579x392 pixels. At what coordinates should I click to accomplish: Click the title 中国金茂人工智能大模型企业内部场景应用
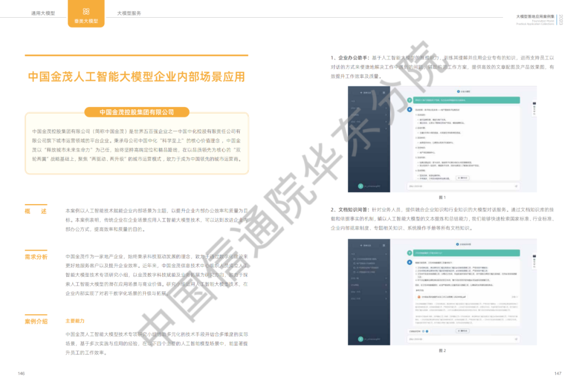coord(136,77)
